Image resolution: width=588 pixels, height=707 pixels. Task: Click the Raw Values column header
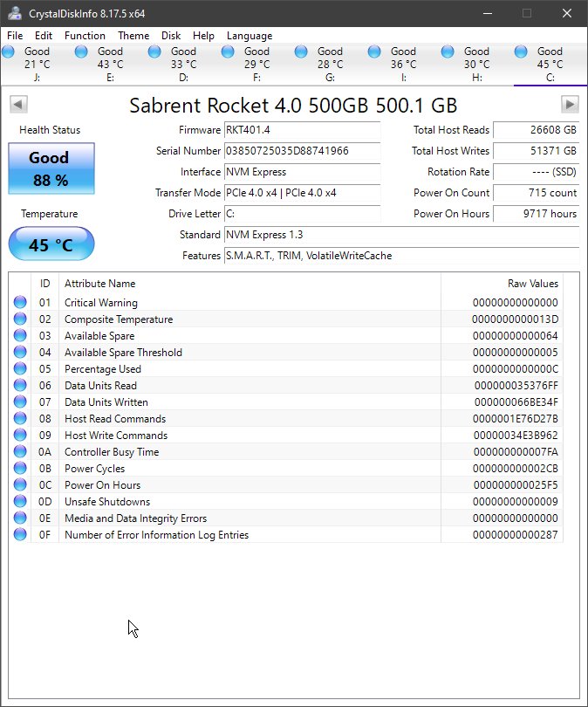(502, 284)
